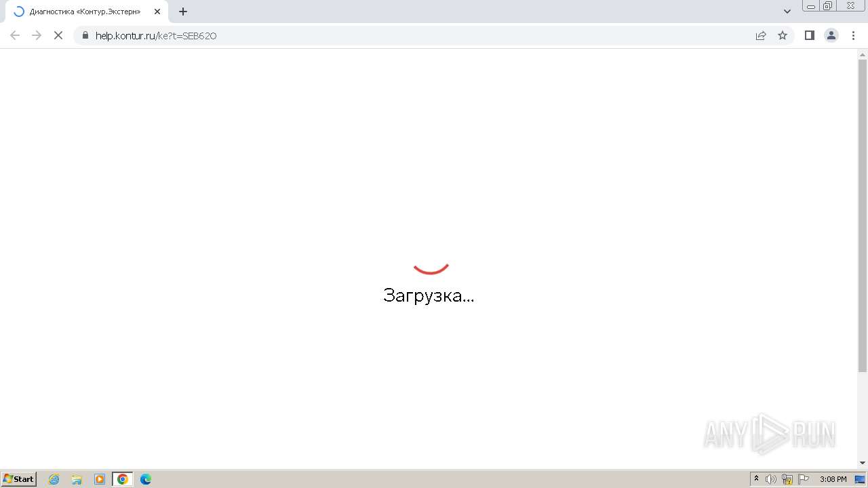Screen dimensions: 868x488
Task: Click Show desktop tray button
Action: (861, 479)
